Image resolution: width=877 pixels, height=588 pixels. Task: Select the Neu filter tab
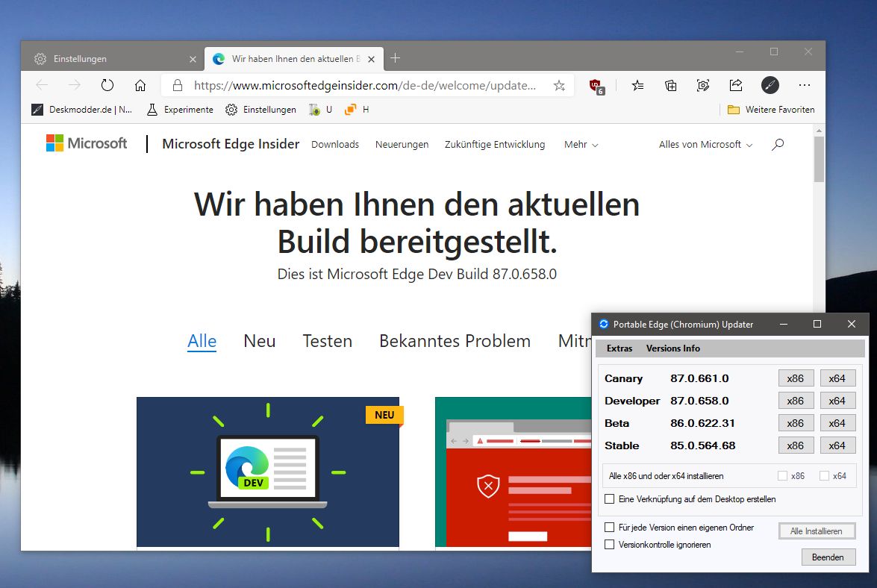pos(260,341)
